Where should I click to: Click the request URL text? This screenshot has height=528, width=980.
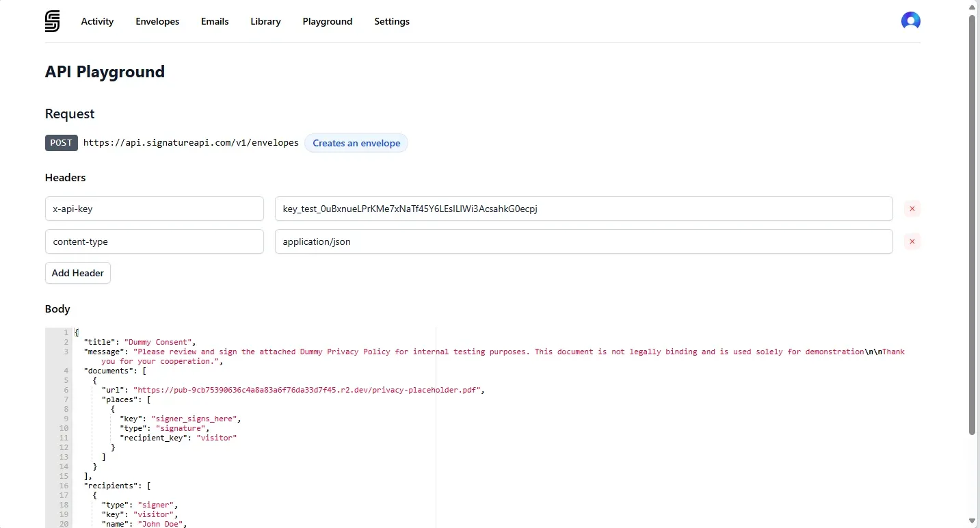click(191, 143)
